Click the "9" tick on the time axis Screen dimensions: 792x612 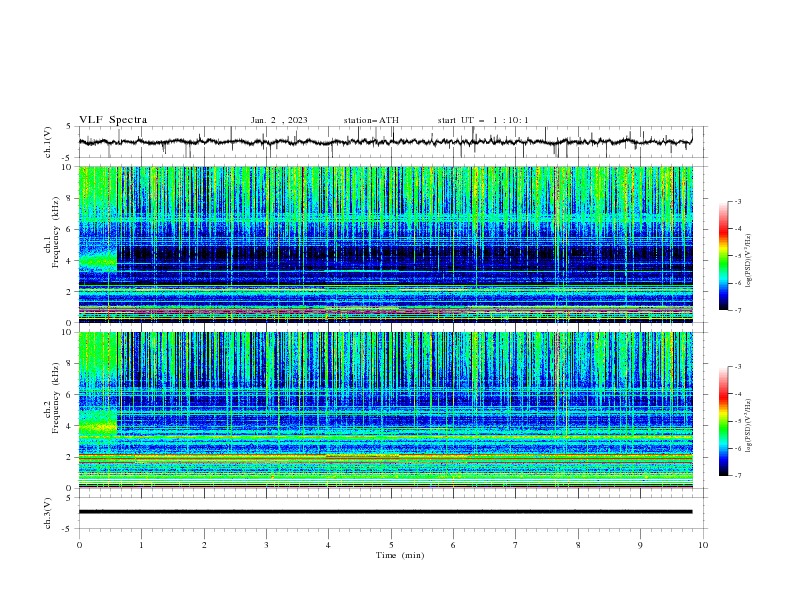[640, 545]
